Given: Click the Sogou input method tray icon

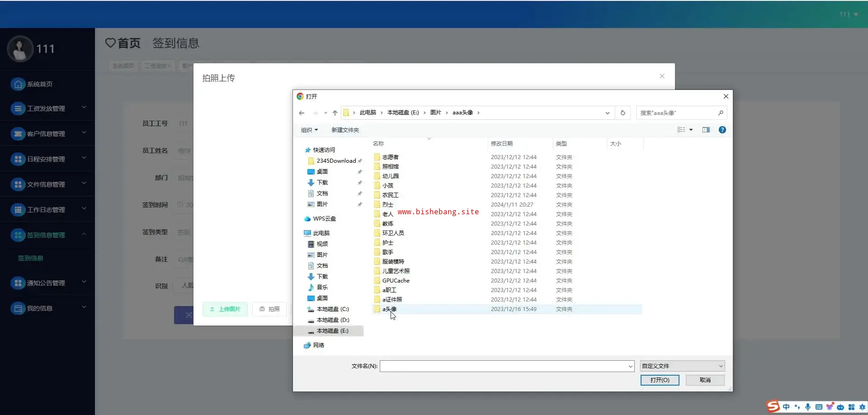Looking at the screenshot, I should tap(773, 406).
